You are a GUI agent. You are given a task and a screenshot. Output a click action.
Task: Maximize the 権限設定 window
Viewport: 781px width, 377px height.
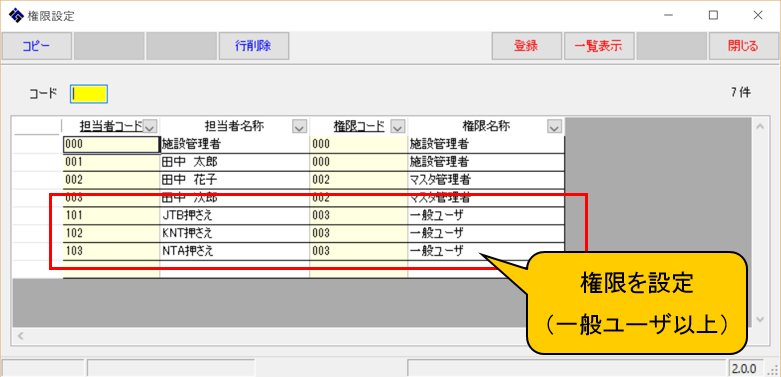click(713, 15)
